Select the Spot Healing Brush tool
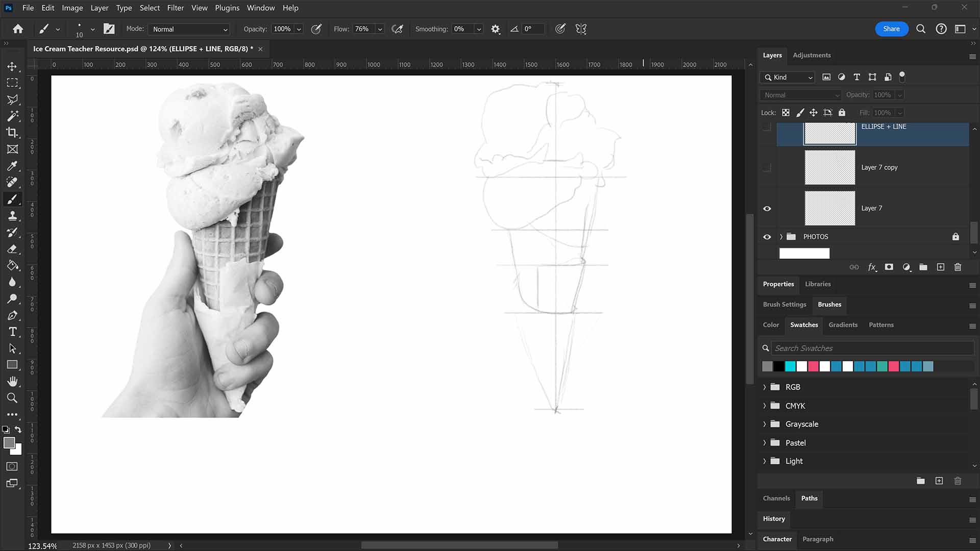The width and height of the screenshot is (980, 551). tap(12, 182)
